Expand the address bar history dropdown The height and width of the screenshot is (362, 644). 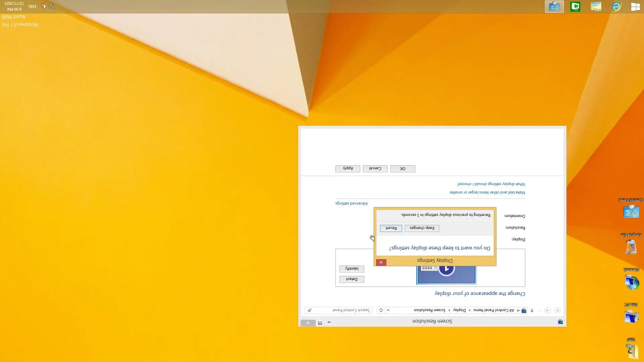pos(388,310)
